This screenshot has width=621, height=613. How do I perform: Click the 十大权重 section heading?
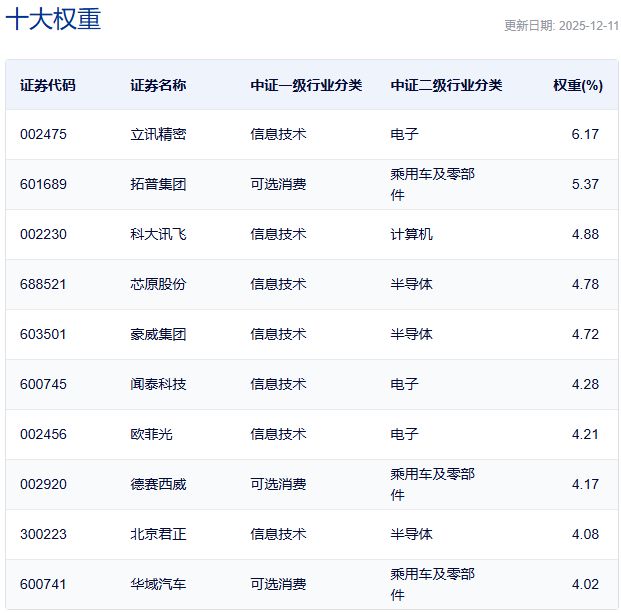coord(53,20)
